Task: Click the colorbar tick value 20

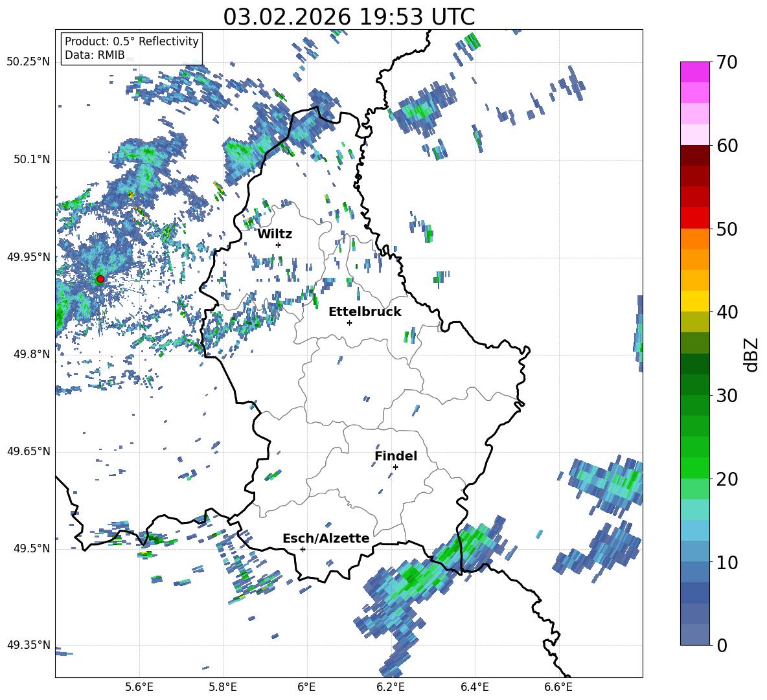Action: [727, 479]
